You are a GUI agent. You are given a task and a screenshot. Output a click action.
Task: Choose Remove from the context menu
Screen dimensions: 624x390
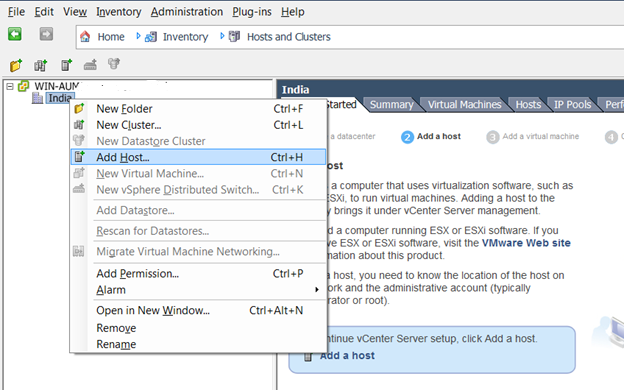tap(198, 328)
